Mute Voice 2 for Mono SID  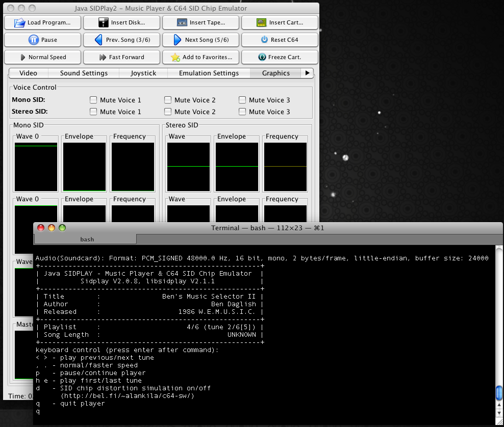pos(168,100)
